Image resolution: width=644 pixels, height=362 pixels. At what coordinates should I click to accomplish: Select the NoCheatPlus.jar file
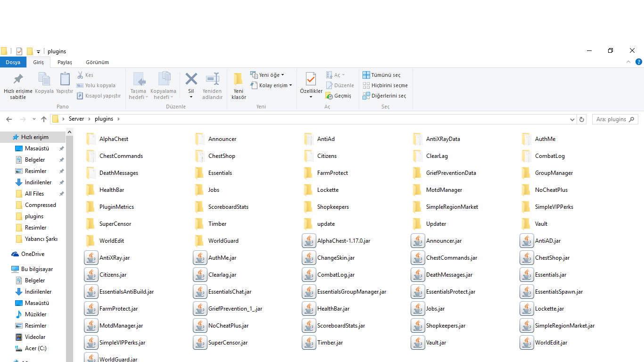(221, 326)
